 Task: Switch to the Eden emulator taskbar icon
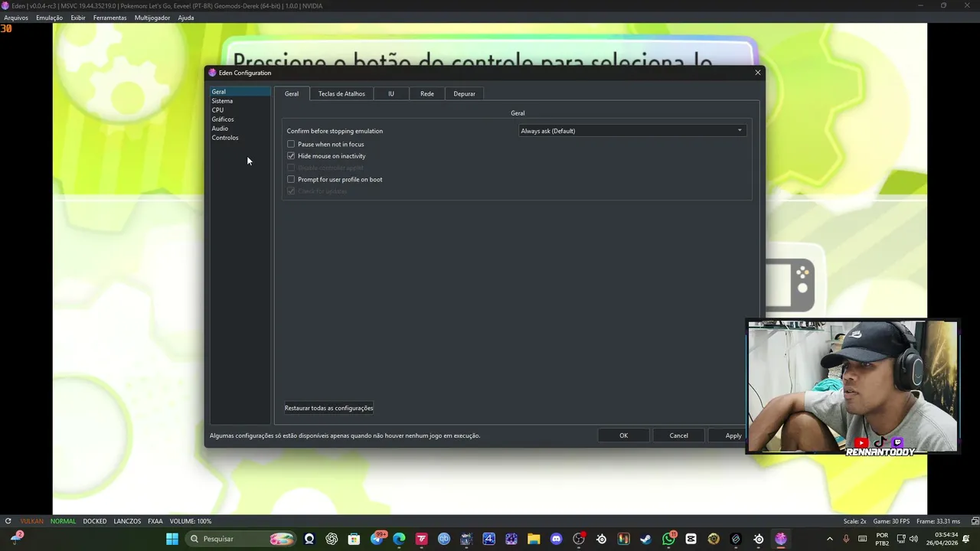point(781,539)
